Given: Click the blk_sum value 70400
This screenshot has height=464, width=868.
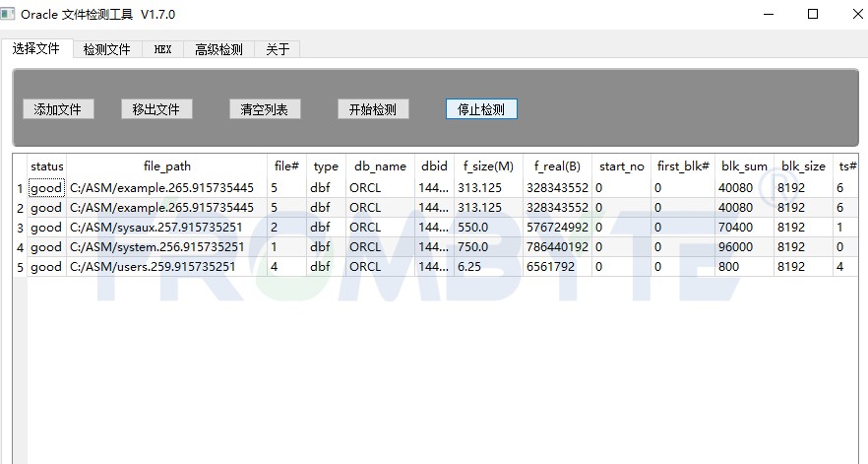Looking at the screenshot, I should point(745,228).
